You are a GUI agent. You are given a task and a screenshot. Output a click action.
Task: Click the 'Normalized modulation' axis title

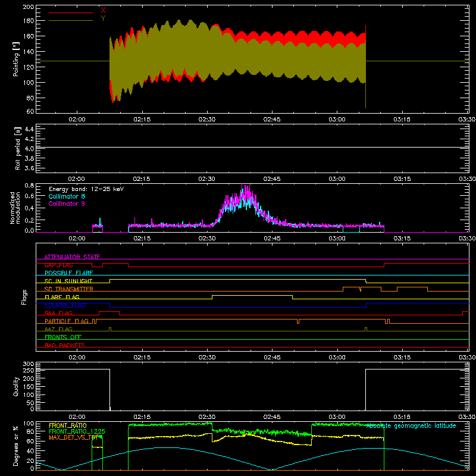tap(15, 208)
